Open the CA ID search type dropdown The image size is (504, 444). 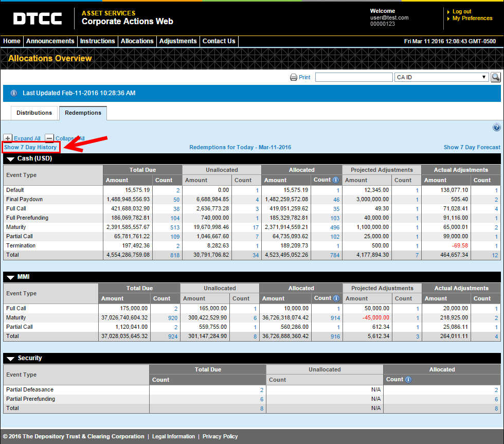pos(441,77)
